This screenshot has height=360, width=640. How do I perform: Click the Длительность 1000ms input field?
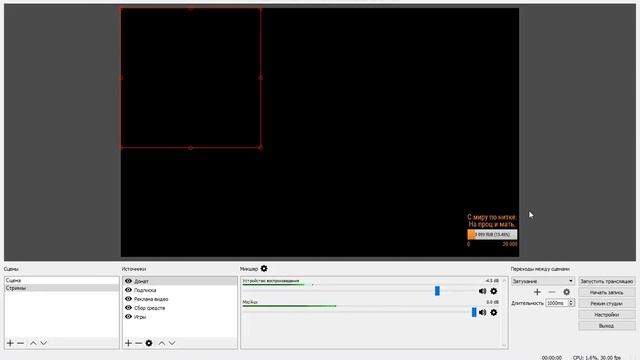(x=557, y=303)
